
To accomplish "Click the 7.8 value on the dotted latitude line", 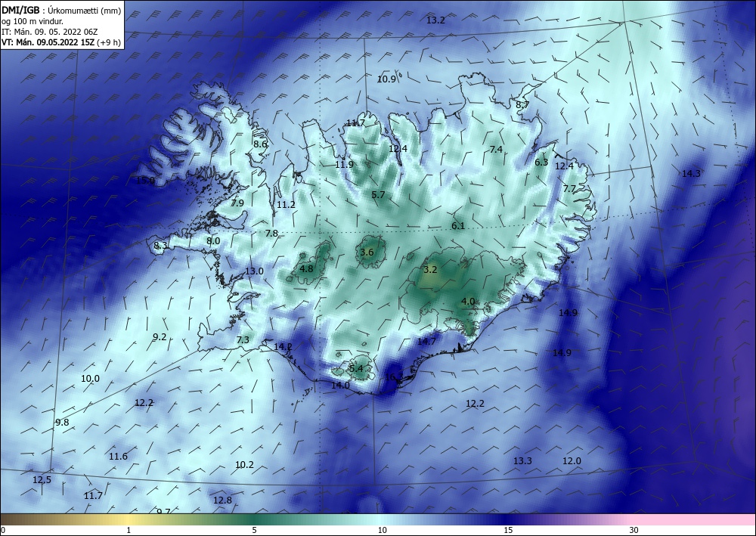I will click(x=271, y=234).
